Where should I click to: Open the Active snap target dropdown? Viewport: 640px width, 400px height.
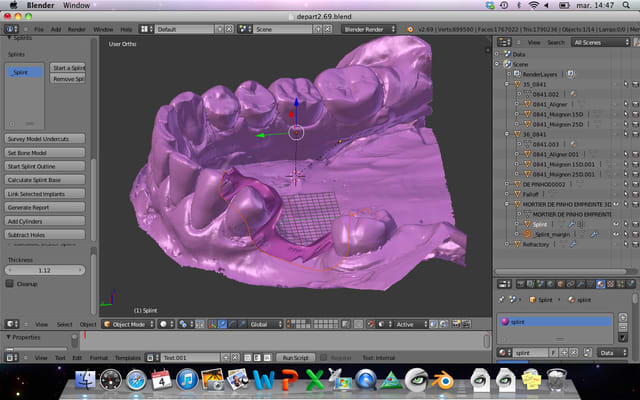pyautogui.click(x=411, y=324)
